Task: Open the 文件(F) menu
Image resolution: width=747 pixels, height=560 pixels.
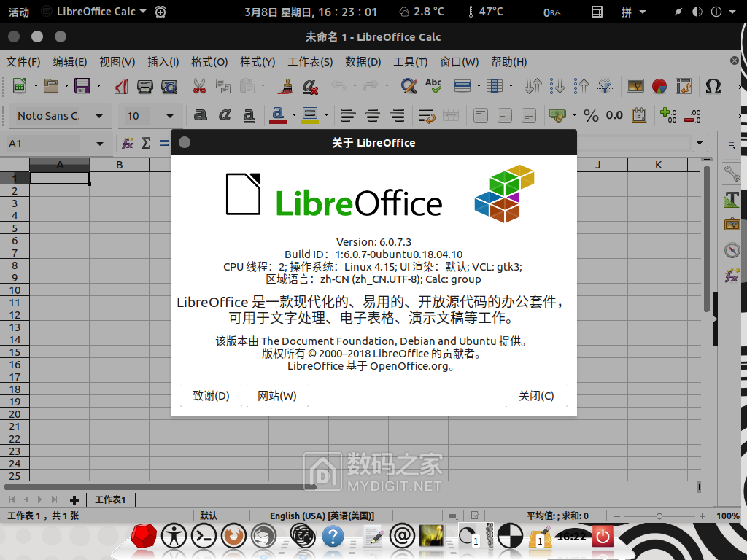Action: [23, 62]
